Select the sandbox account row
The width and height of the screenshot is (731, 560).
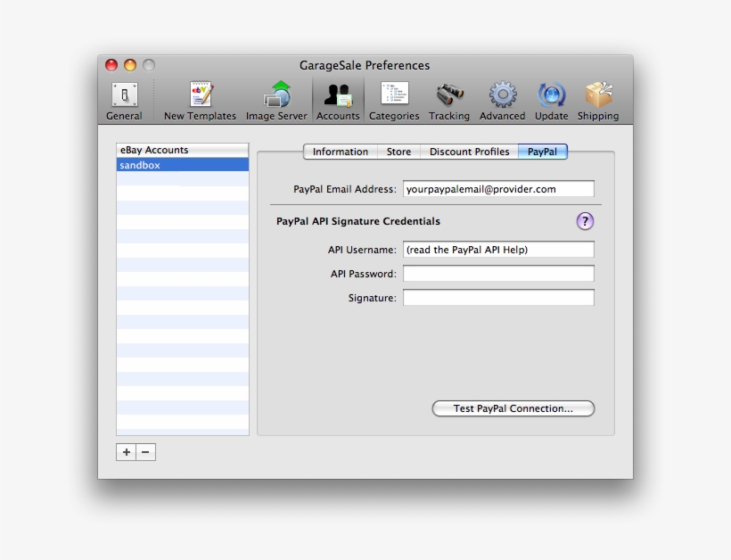click(183, 165)
